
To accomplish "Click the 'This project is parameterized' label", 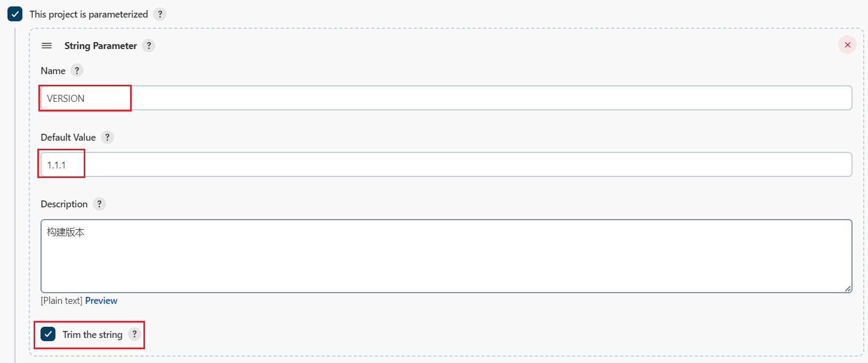I will (x=89, y=14).
